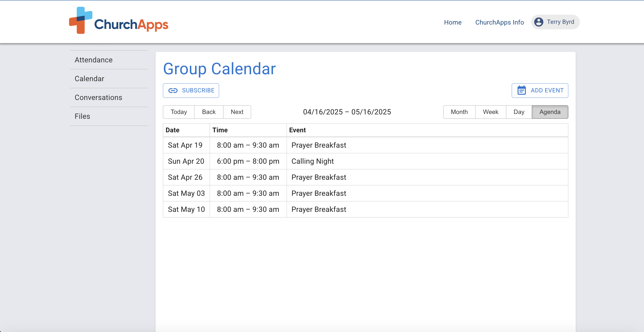Image resolution: width=644 pixels, height=332 pixels.
Task: Open the Calling Night event
Action: [x=313, y=161]
